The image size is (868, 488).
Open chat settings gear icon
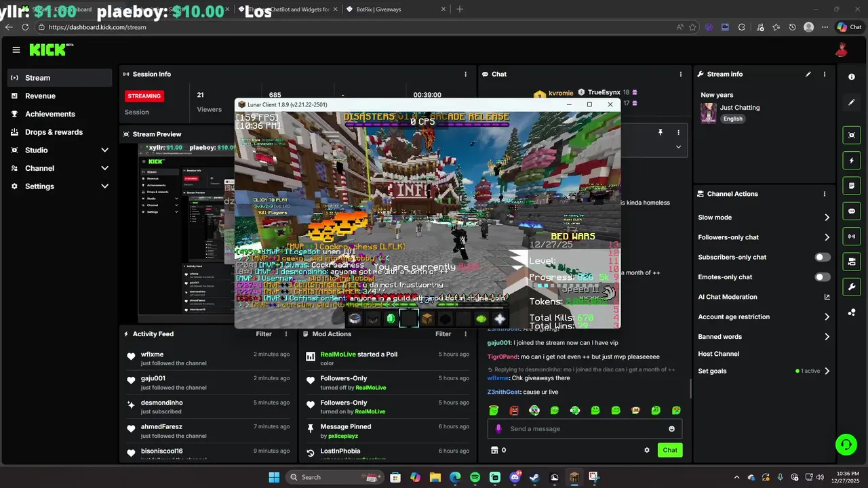tap(647, 450)
